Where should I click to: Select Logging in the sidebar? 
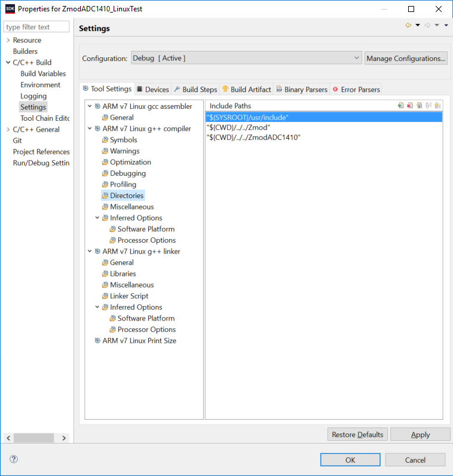(x=33, y=96)
